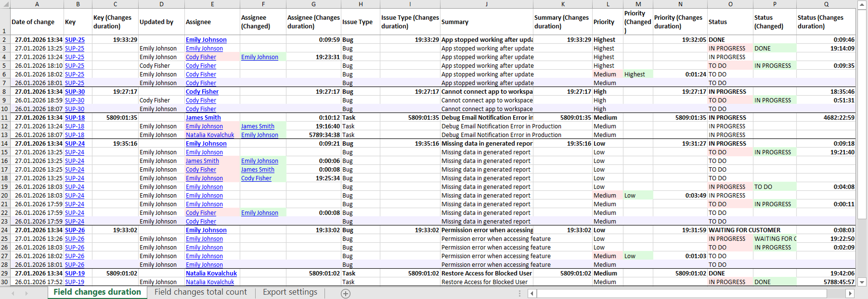Select column J header
Image resolution: width=868 pixels, height=299 pixels.
(486, 4)
